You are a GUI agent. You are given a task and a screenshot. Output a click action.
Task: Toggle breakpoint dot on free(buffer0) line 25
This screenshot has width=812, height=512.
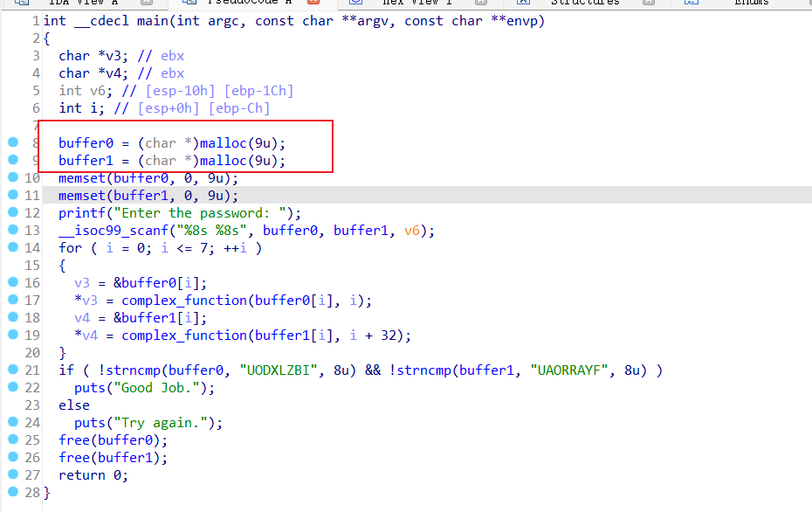point(13,439)
